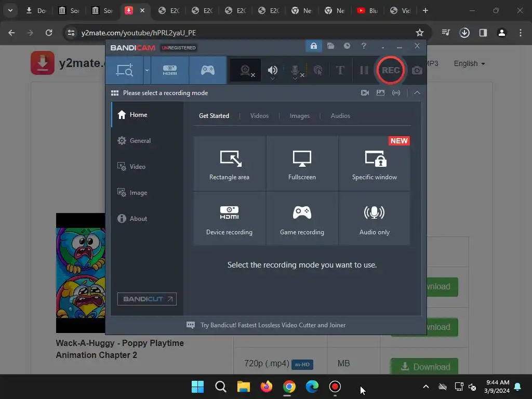
Task: Choose the Game recording tile
Action: (302, 219)
